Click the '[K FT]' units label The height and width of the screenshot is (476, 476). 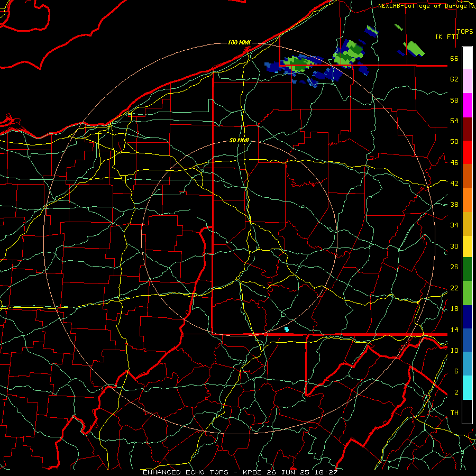pyautogui.click(x=447, y=36)
